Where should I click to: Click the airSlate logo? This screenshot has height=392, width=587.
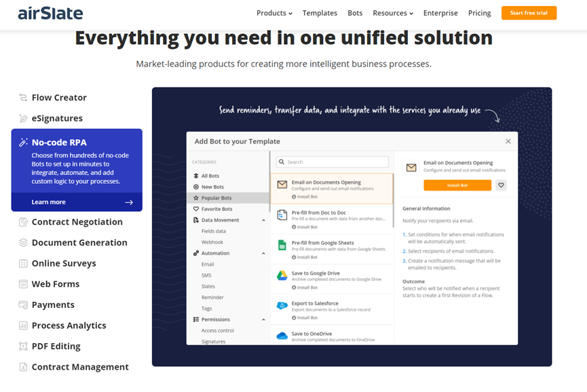[x=50, y=14]
